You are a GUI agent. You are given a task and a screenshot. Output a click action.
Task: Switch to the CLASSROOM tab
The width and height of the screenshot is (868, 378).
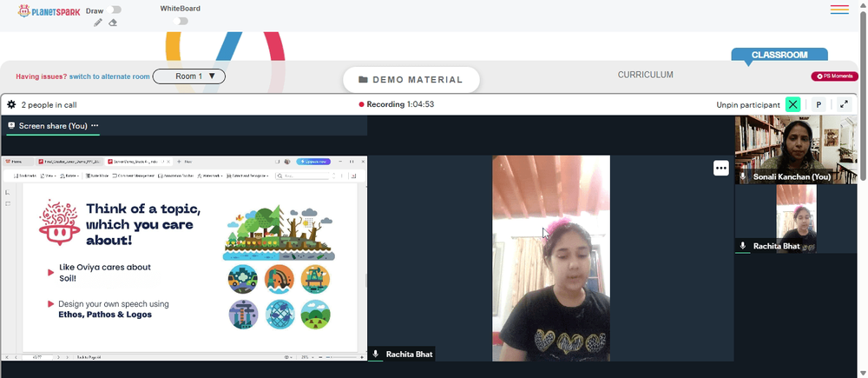(x=779, y=55)
